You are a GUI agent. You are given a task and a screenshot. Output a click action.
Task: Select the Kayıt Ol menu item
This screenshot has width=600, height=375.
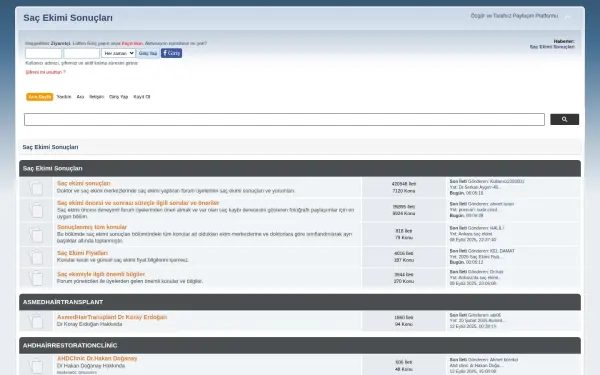pyautogui.click(x=142, y=97)
